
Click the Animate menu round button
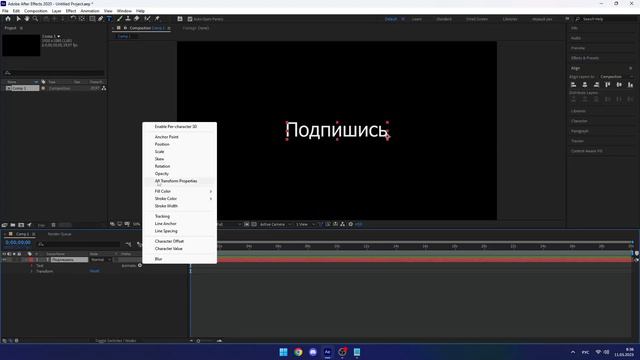click(x=140, y=265)
